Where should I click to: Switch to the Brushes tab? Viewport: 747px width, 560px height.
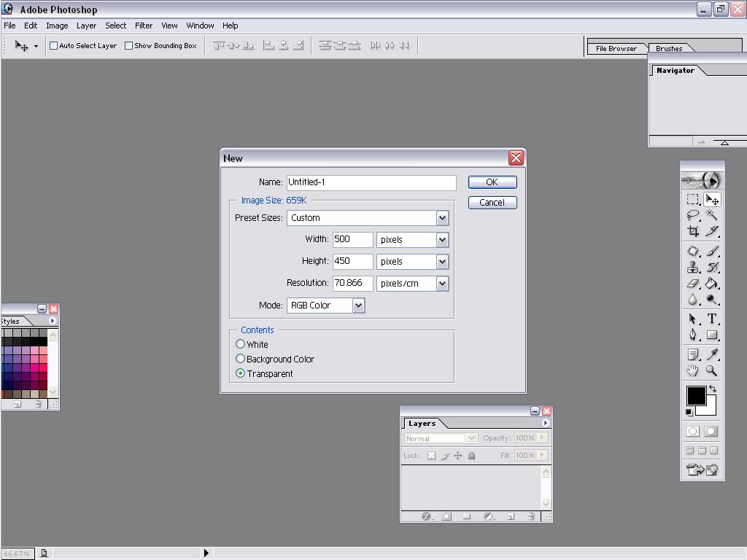click(669, 49)
